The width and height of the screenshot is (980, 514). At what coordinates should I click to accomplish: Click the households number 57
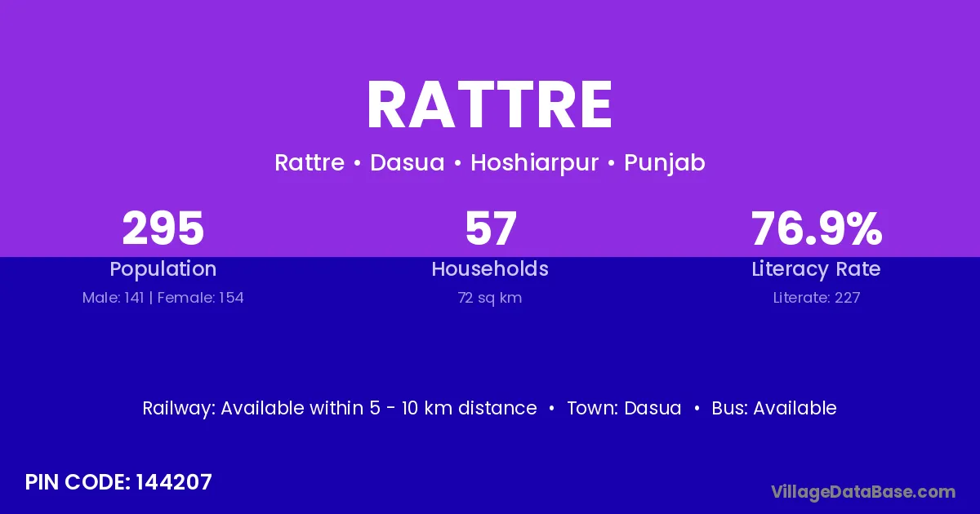coord(490,228)
